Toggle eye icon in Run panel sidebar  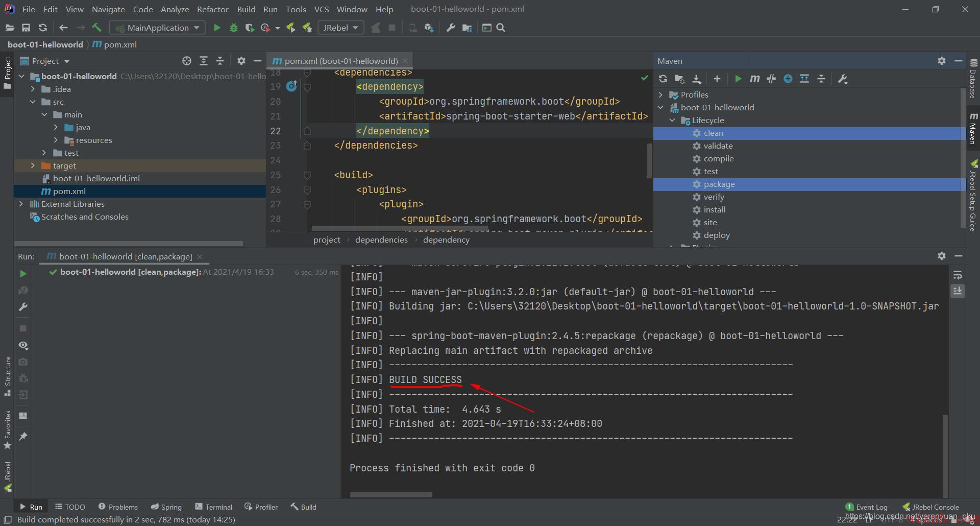pos(23,345)
